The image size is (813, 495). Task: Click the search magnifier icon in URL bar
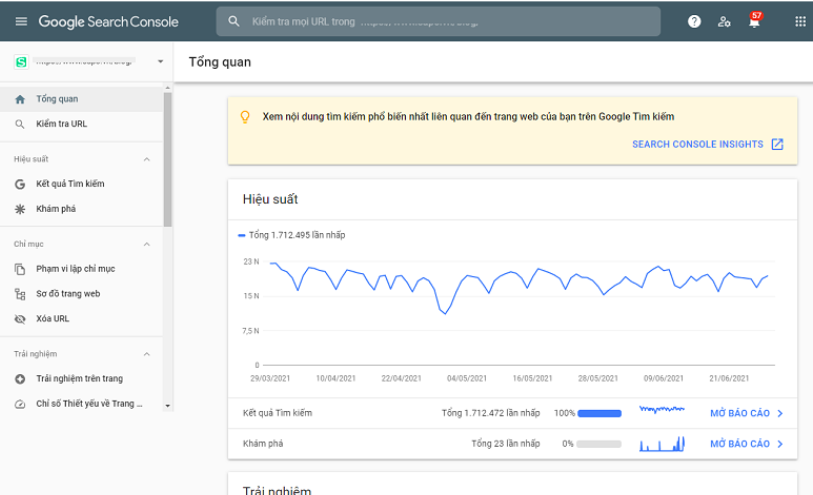click(234, 21)
